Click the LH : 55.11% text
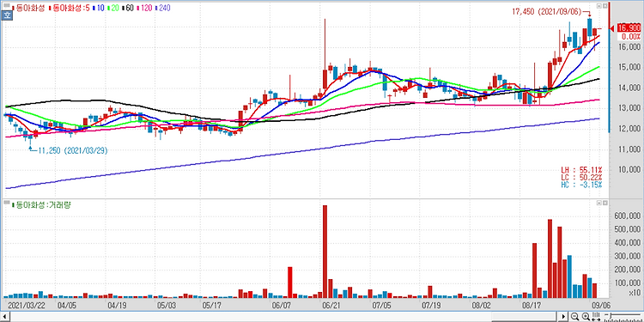Image resolution: width=644 pixels, height=322 pixels. point(581,170)
